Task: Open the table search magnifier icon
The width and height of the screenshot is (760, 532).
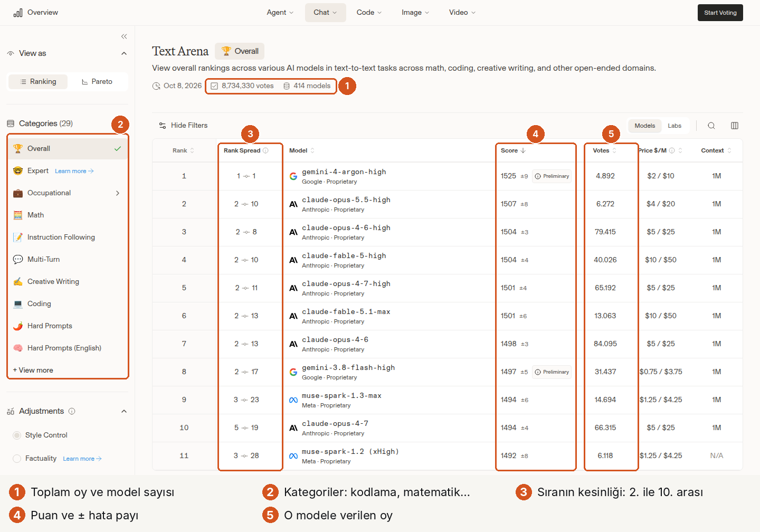Action: (x=711, y=126)
